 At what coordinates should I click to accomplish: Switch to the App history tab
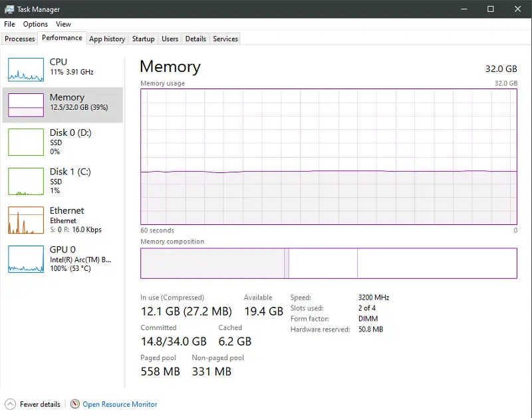pos(107,39)
